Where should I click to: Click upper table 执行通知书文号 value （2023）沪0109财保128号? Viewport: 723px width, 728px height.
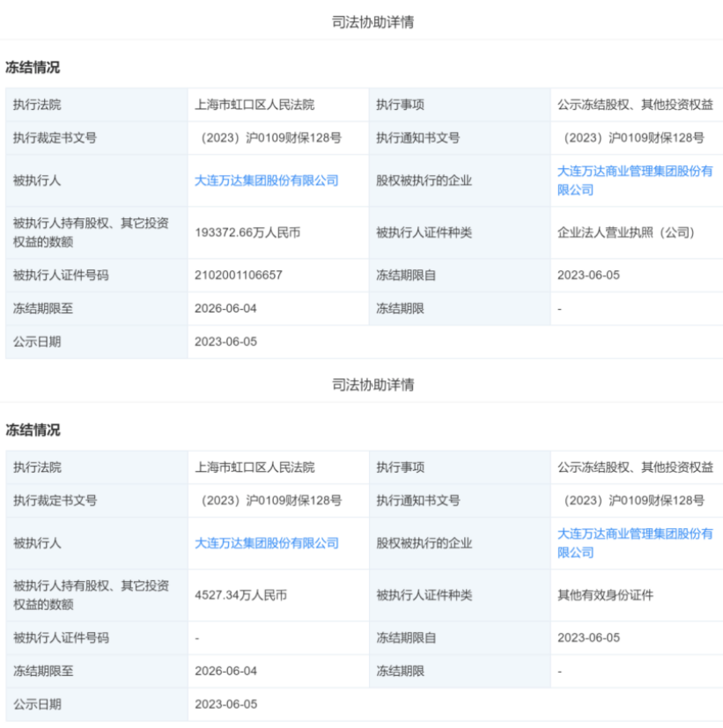[x=631, y=138]
